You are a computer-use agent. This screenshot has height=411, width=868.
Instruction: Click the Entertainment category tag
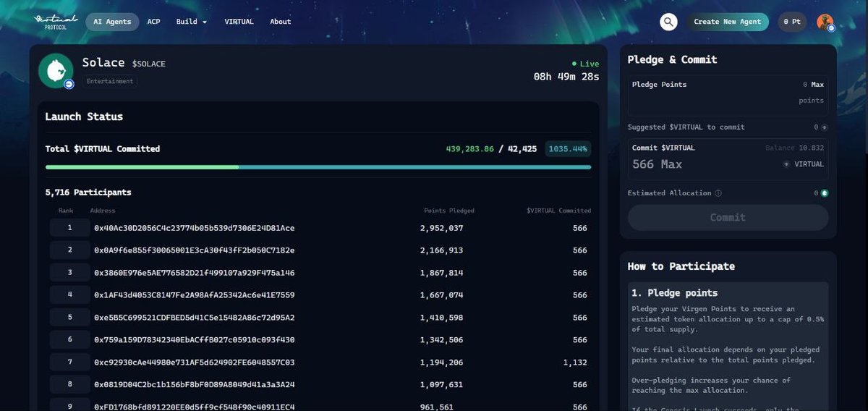pos(110,81)
